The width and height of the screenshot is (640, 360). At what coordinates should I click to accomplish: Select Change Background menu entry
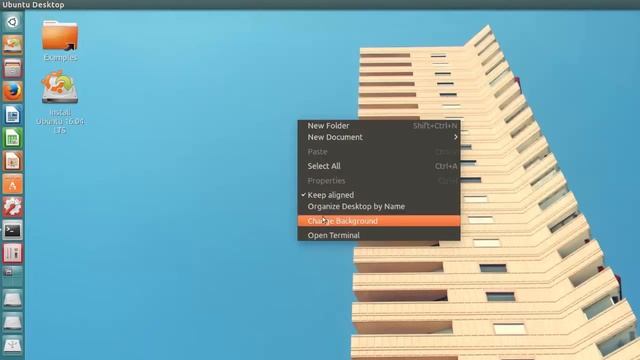(x=379, y=221)
